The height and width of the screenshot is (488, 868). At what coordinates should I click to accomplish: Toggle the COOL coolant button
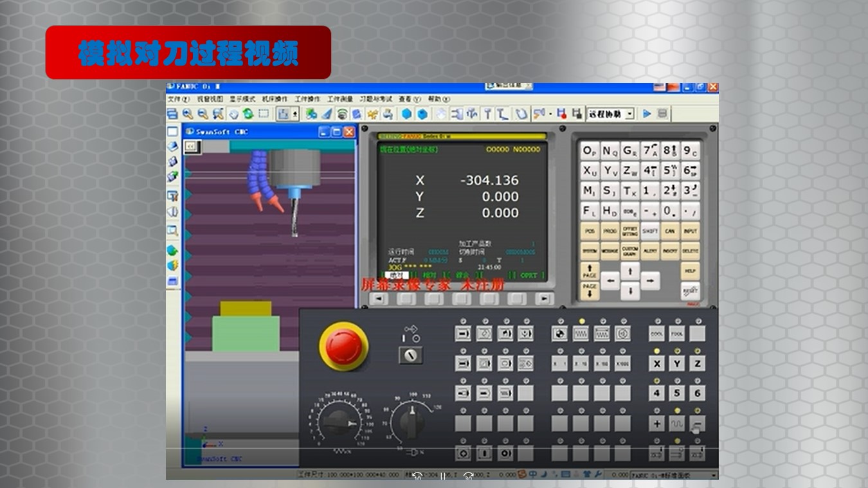coord(656,334)
